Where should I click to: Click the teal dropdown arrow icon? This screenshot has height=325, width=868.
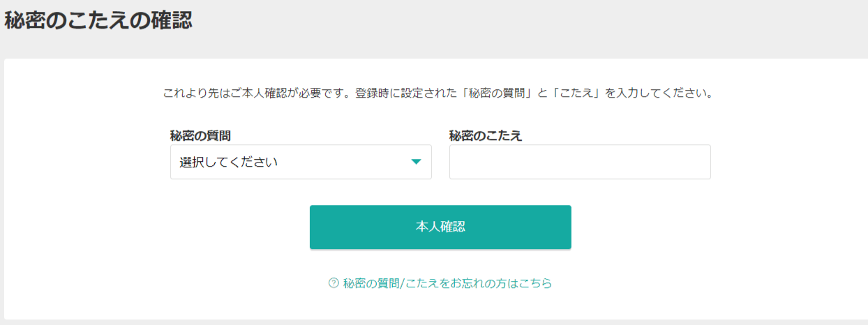coord(416,162)
